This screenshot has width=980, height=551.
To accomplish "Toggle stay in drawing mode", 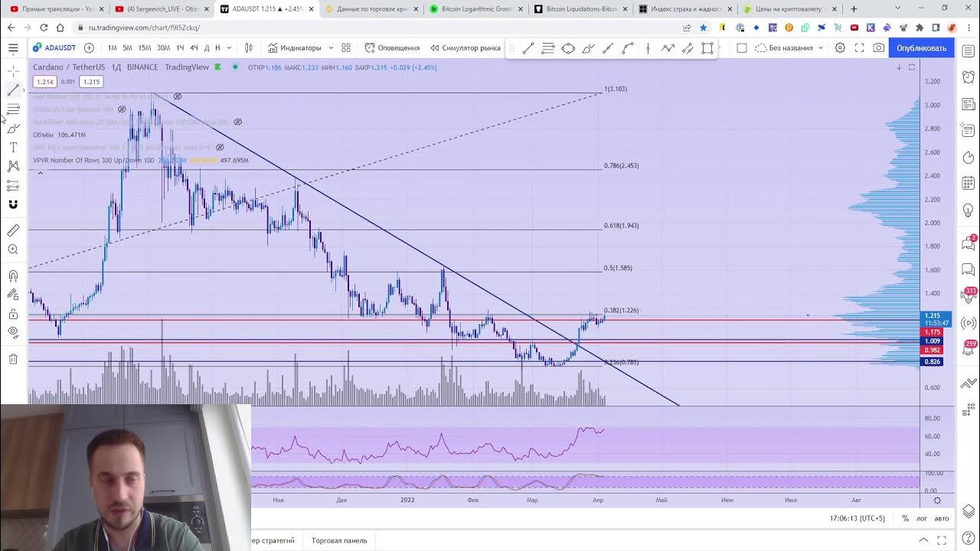I will [x=13, y=295].
